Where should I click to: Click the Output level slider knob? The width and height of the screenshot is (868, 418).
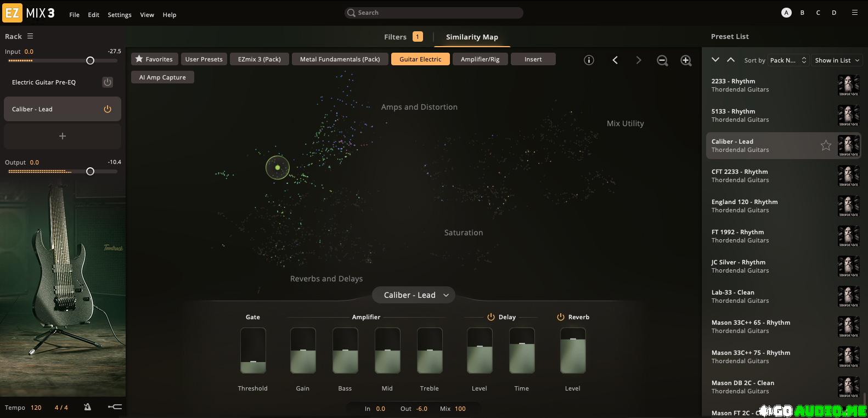pos(91,172)
